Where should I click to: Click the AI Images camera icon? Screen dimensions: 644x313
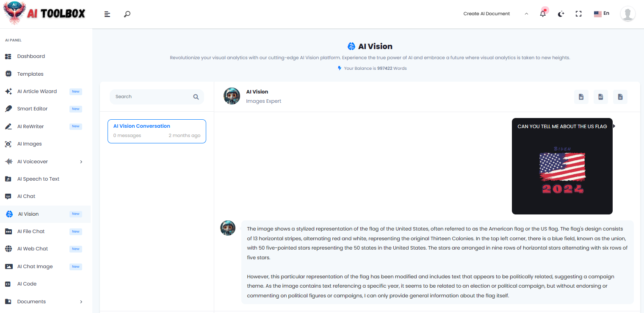[8, 144]
